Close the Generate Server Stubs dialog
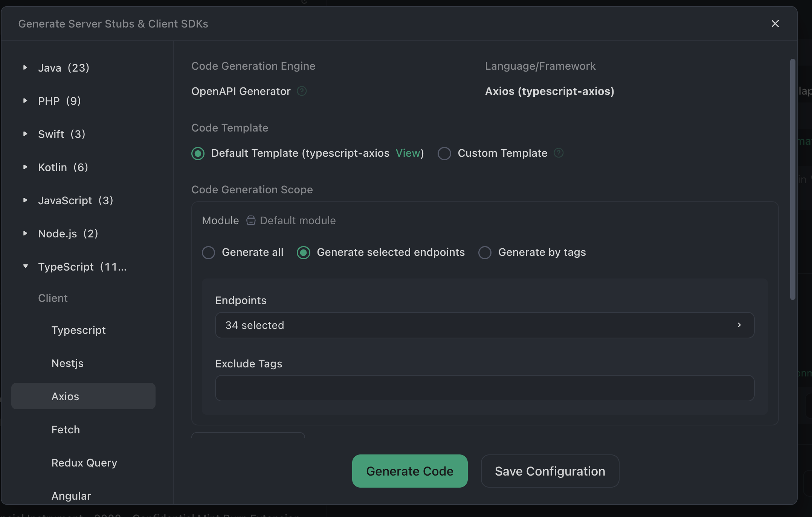This screenshot has width=812, height=517. point(775,24)
